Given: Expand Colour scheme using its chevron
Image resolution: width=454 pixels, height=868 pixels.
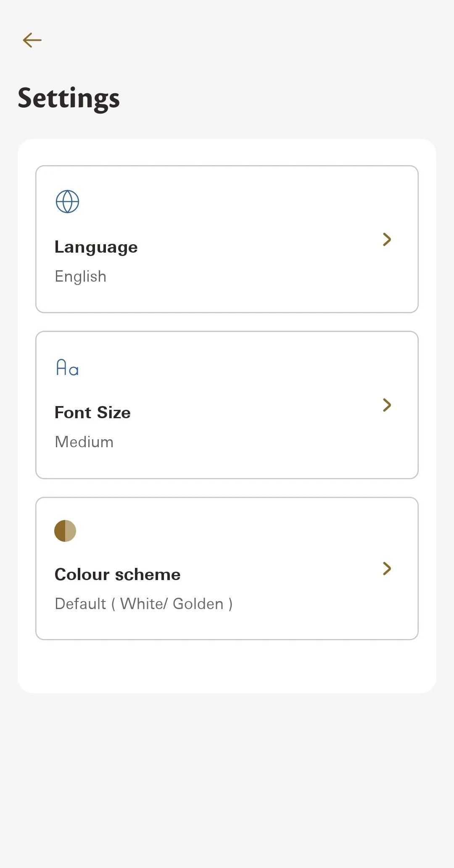Looking at the screenshot, I should (x=387, y=568).
